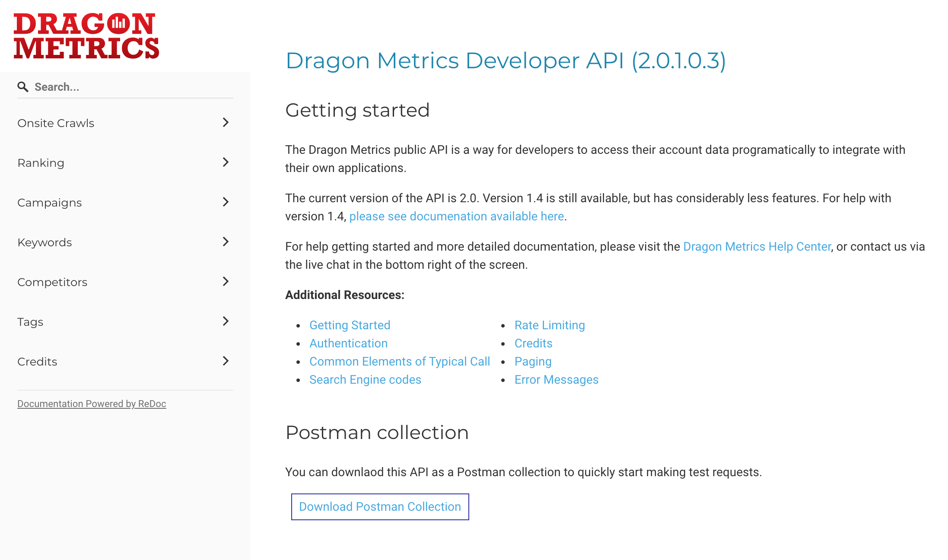Expand the Competitors chevron arrow
This screenshot has height=560, width=948.
click(226, 282)
